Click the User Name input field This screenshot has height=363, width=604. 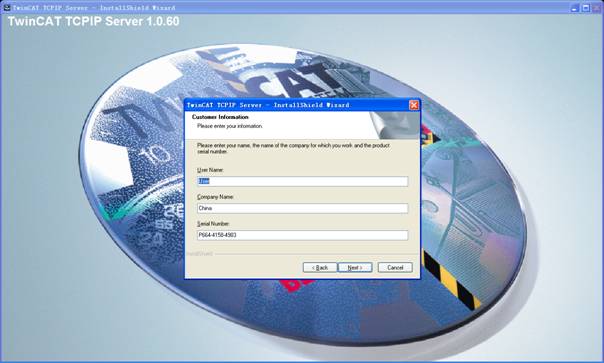pyautogui.click(x=302, y=181)
